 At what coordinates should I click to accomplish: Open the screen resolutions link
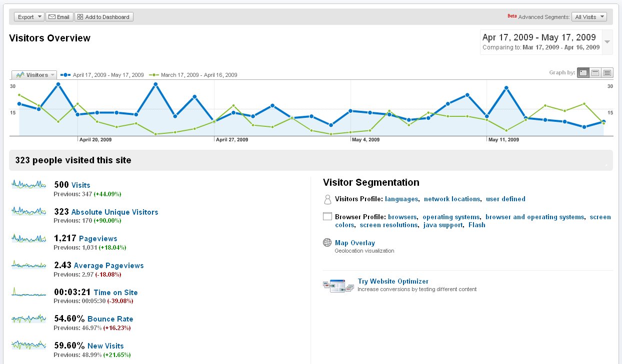[x=388, y=225]
